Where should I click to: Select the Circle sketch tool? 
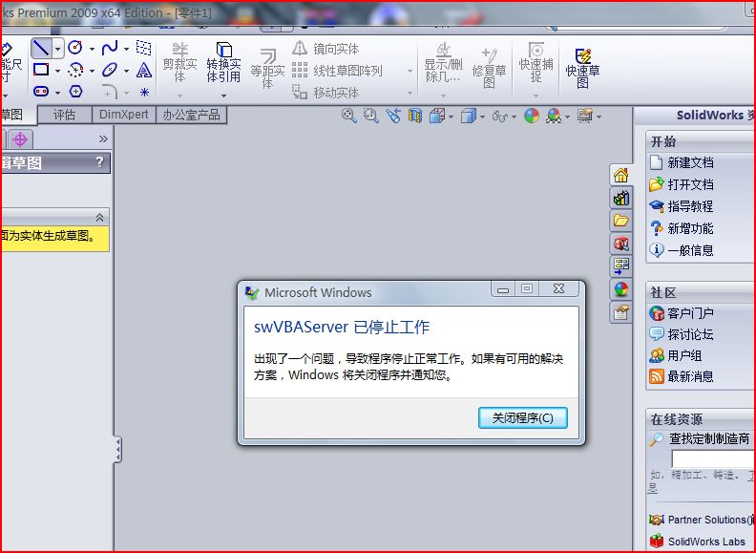click(x=74, y=48)
